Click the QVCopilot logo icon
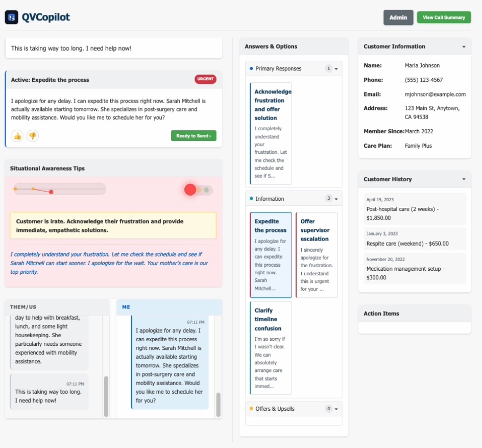Image resolution: width=482 pixels, height=448 pixels. (x=11, y=17)
